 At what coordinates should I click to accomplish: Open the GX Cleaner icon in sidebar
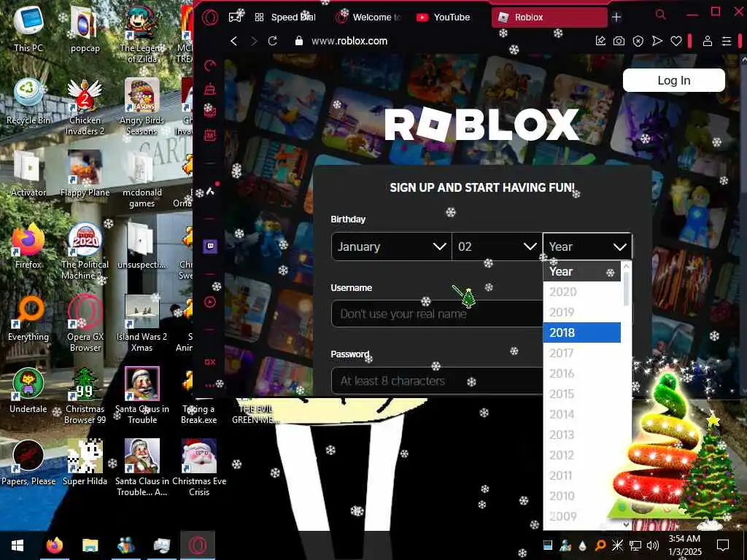pyautogui.click(x=209, y=88)
